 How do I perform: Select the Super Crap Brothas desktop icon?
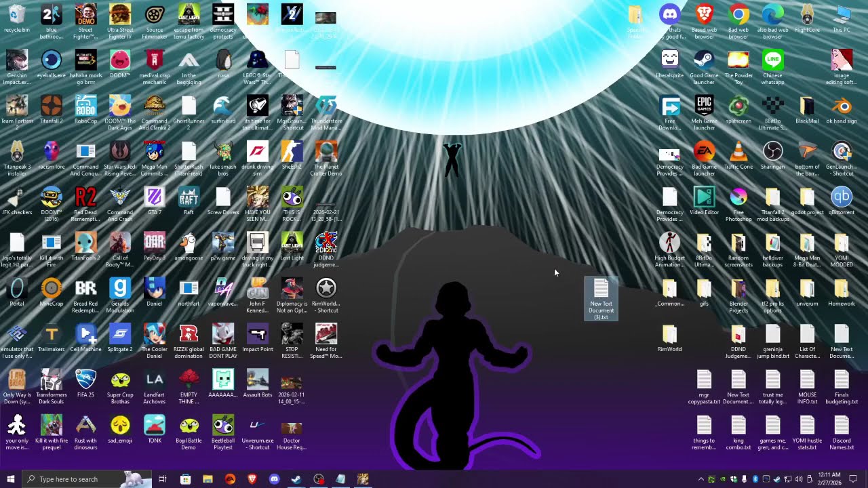point(120,387)
